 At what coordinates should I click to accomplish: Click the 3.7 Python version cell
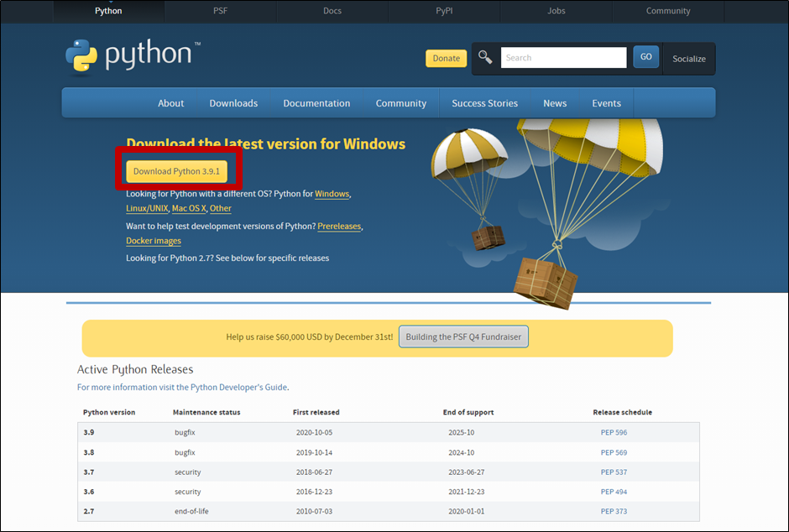point(89,472)
